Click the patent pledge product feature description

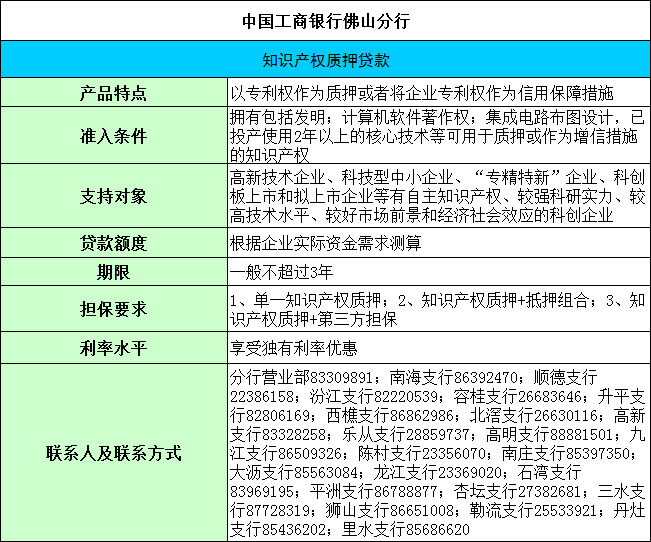tap(422, 93)
